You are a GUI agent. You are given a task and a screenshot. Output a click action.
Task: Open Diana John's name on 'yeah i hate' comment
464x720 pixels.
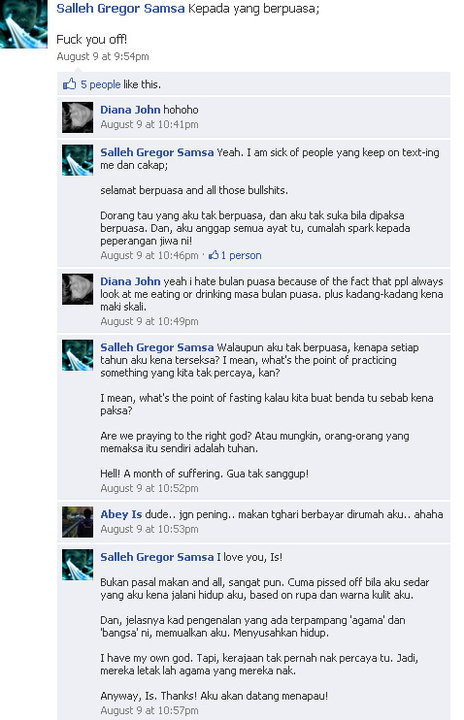pos(130,281)
